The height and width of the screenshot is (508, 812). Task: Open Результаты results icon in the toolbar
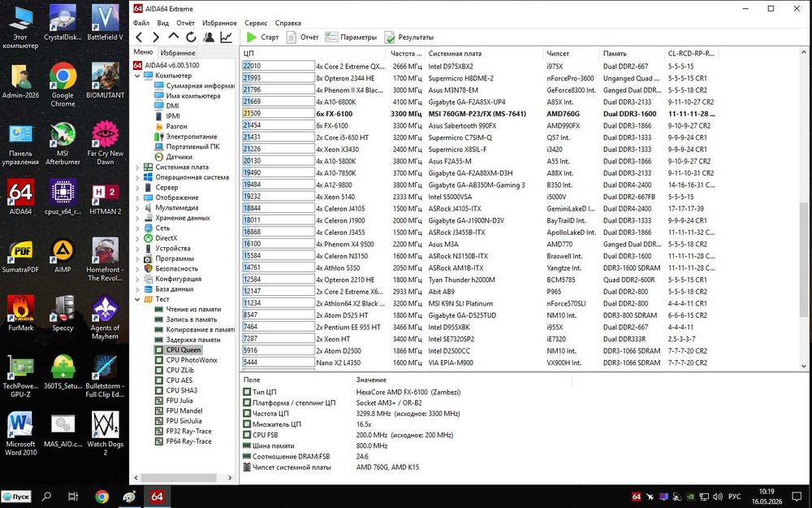pyautogui.click(x=390, y=37)
